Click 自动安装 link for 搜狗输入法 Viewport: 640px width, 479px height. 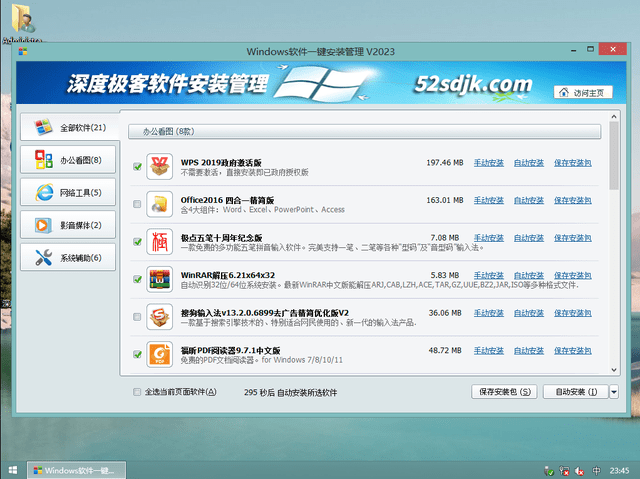click(529, 313)
